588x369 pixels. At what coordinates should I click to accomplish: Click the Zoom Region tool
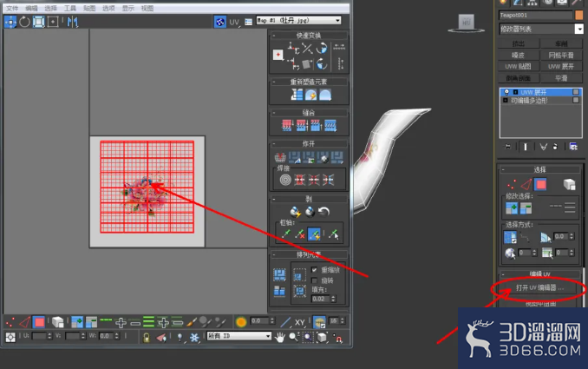[308, 337]
